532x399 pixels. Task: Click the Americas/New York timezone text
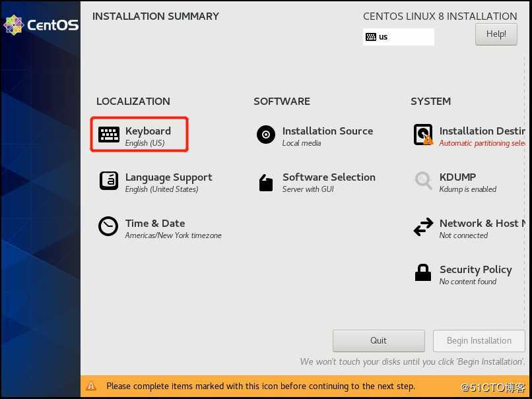[x=173, y=235]
